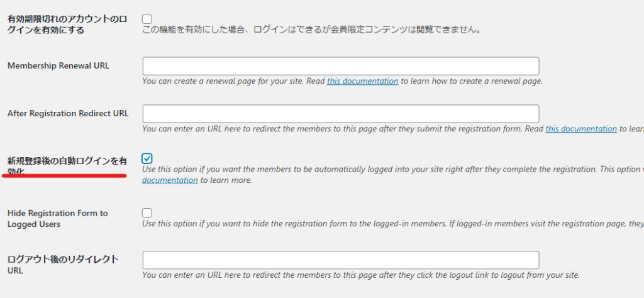Click the underlined 新規登録後の自動ログインを有効化 label
The height and width of the screenshot is (298, 644).
pos(67,166)
